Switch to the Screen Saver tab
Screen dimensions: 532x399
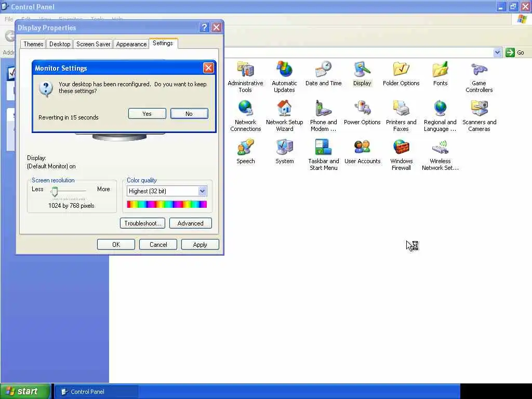(x=94, y=44)
